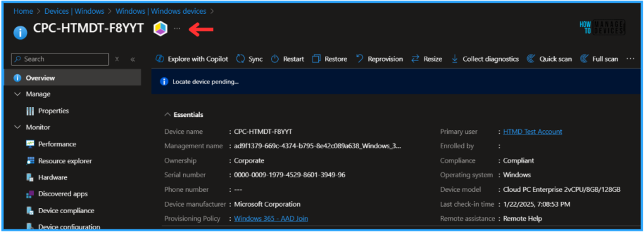Image resolution: width=644 pixels, height=232 pixels.
Task: Click the info icon in Locate device banner
Action: point(164,82)
